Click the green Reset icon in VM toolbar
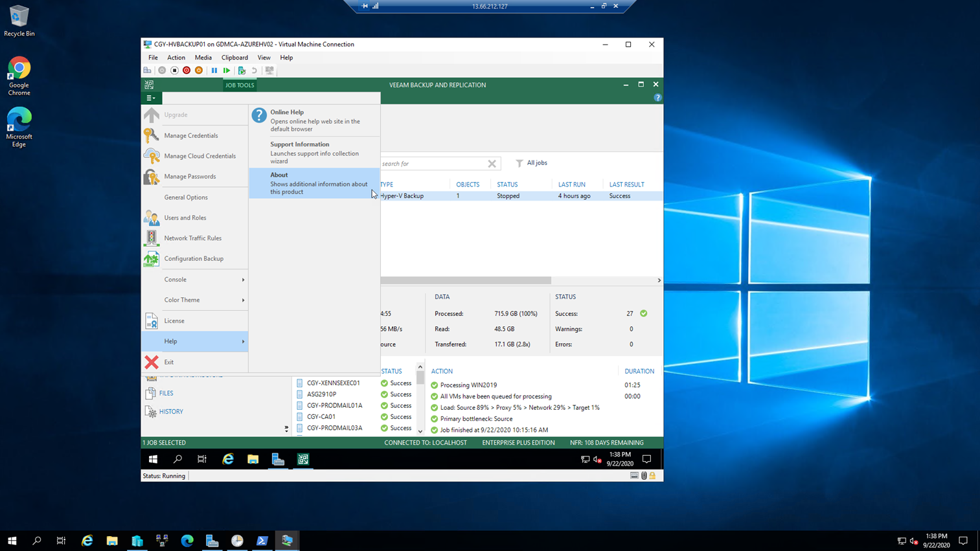980x551 pixels. coord(227,71)
